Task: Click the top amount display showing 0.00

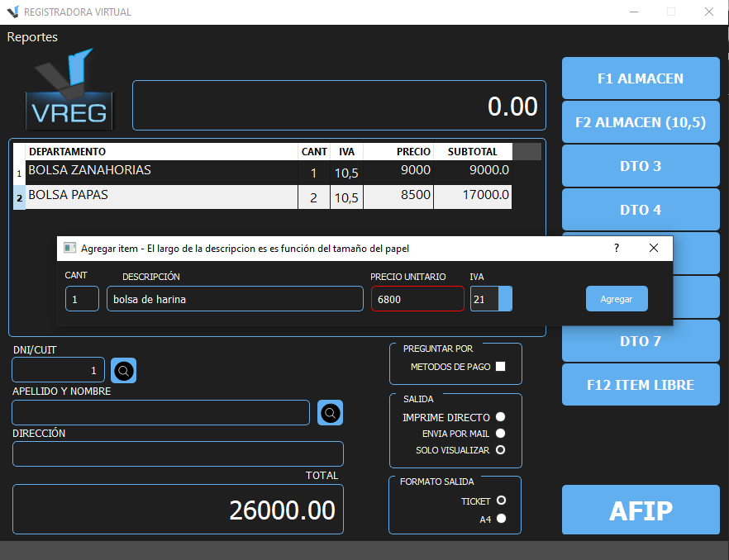Action: pos(340,106)
